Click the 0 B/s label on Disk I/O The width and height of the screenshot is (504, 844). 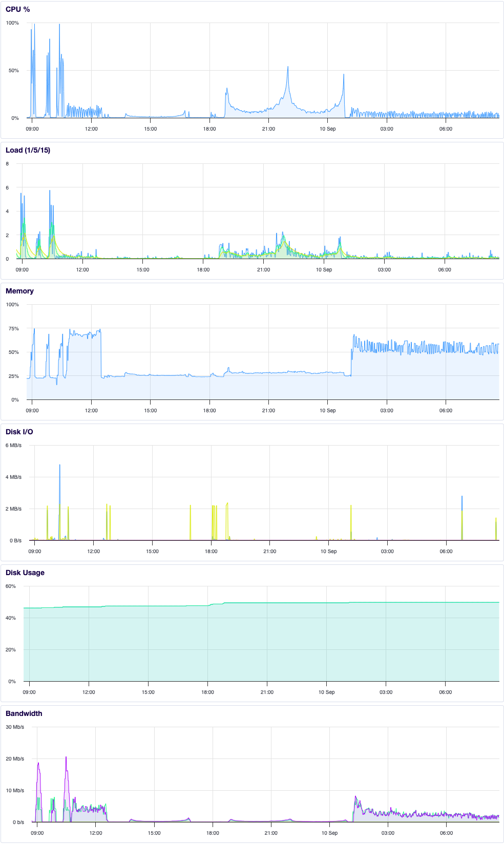pyautogui.click(x=15, y=541)
